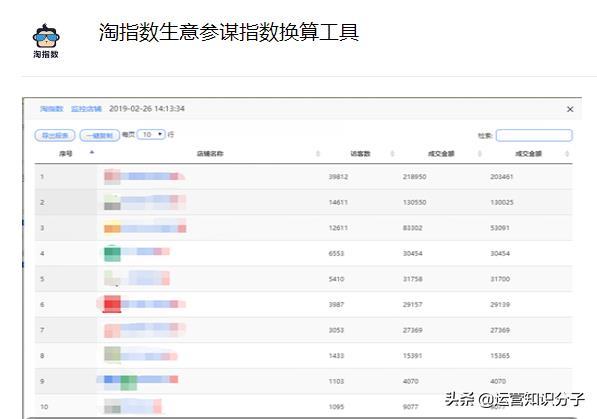Image resolution: width=597 pixels, height=419 pixels.
Task: Select visitor count 3053
Action: click(336, 330)
